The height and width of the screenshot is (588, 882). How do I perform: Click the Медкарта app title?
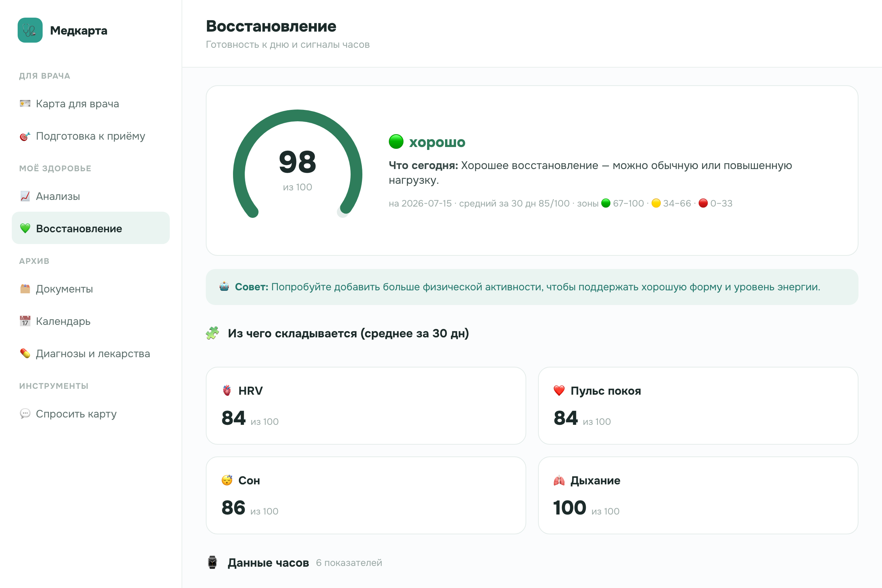(79, 31)
